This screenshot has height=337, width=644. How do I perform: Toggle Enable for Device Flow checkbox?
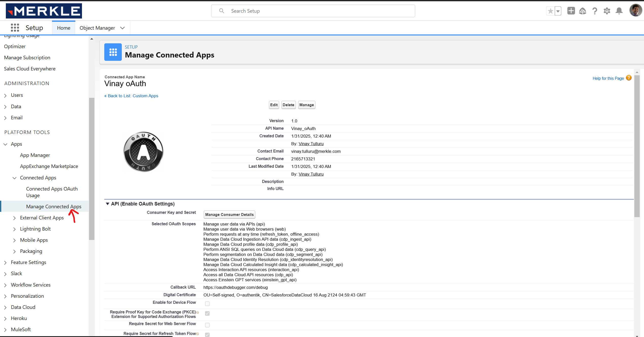(x=207, y=304)
